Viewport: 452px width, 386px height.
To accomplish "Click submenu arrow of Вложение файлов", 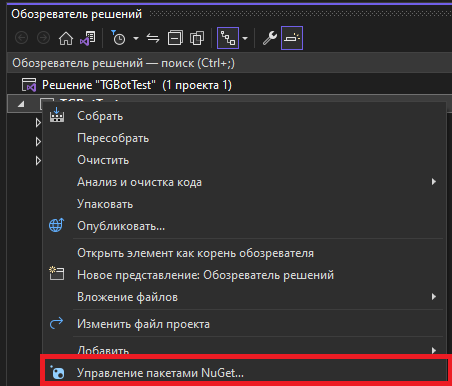I will pyautogui.click(x=434, y=297).
